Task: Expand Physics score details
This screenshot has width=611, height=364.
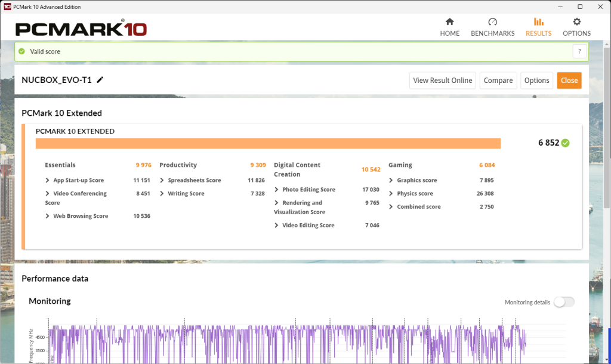Action: point(391,193)
